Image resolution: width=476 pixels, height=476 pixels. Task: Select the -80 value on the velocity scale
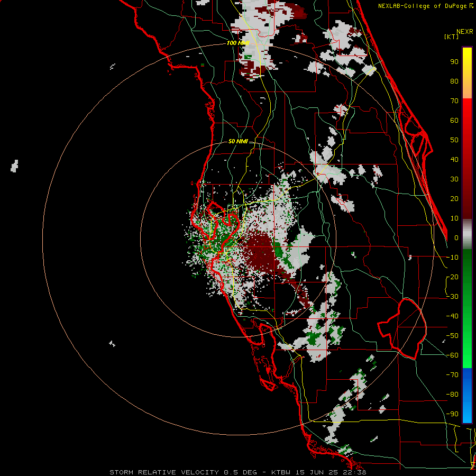(453, 395)
